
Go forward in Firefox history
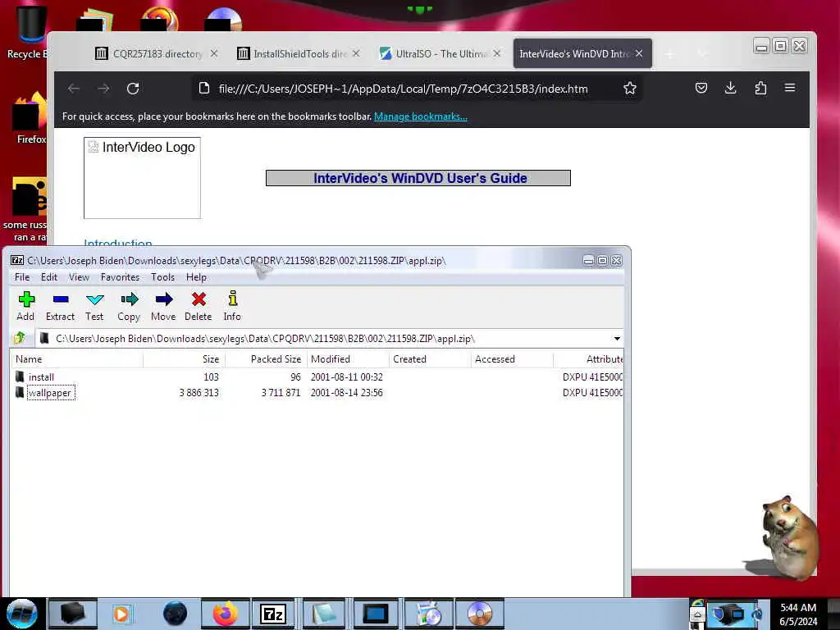(103, 89)
